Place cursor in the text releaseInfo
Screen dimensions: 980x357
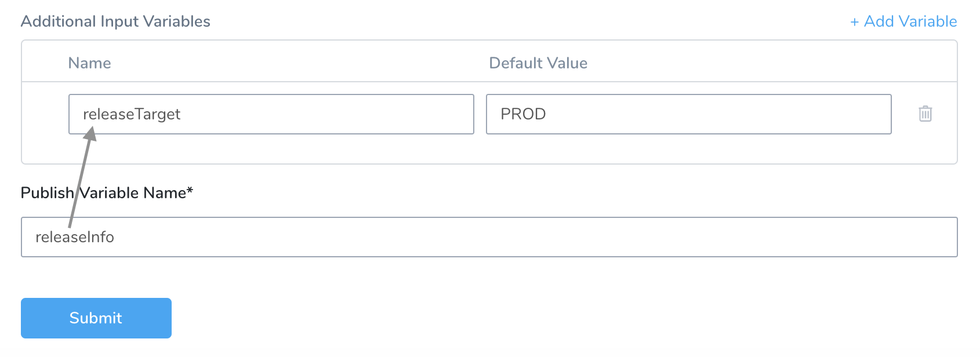click(x=75, y=237)
